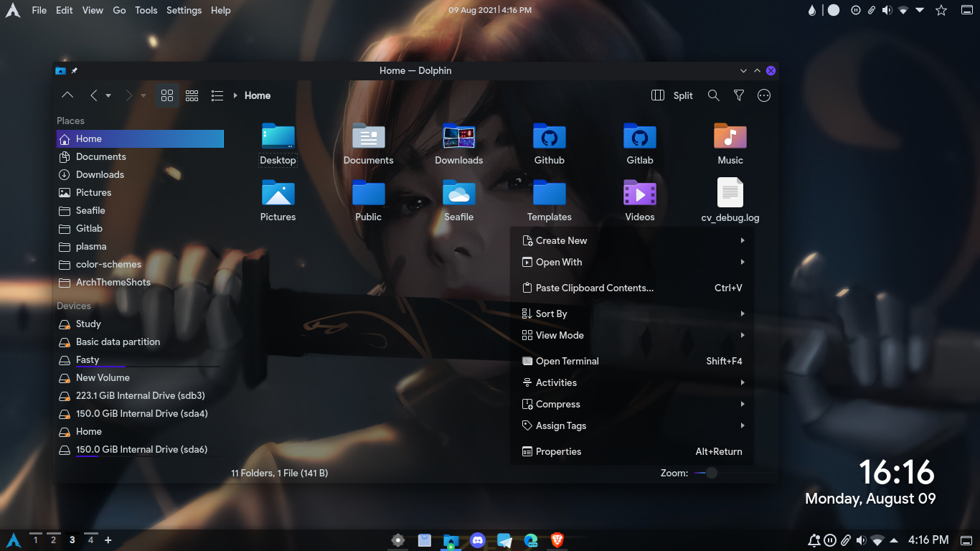Open the water droplet tray icon
The height and width of the screenshot is (551, 980).
[812, 10]
